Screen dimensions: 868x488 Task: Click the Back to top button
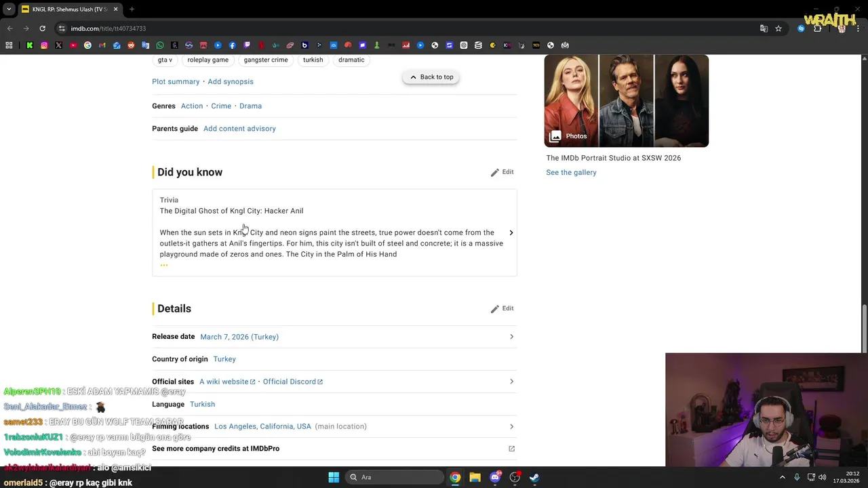(431, 77)
